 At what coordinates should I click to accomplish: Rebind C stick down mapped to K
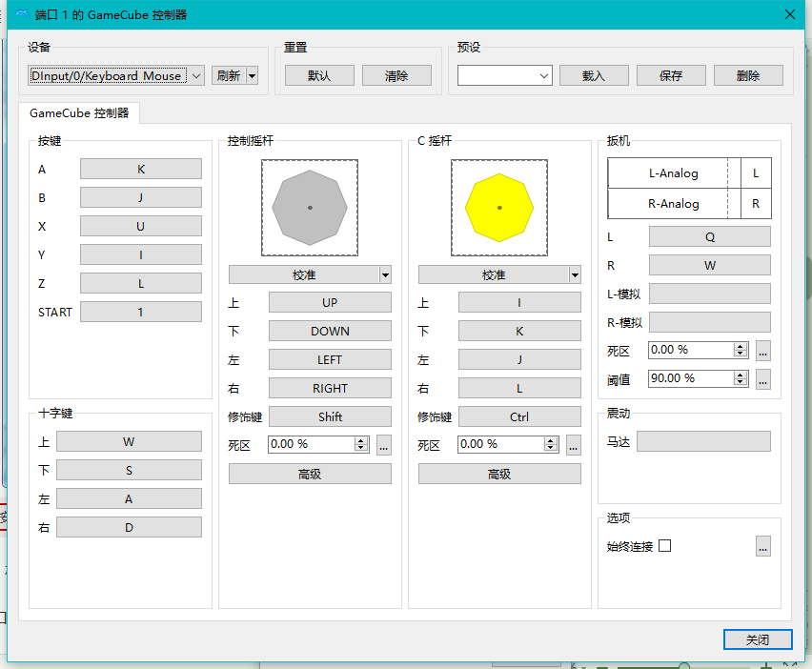pos(519,332)
